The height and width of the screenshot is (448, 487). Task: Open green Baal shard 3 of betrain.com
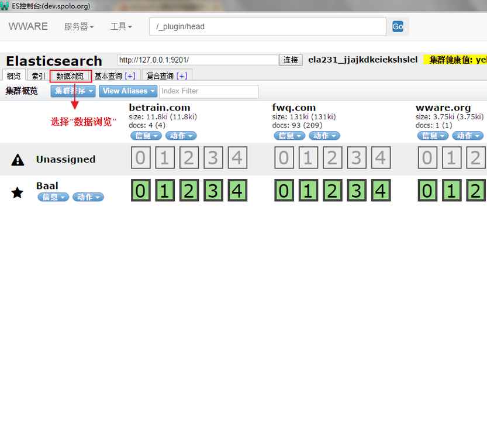[x=213, y=190]
